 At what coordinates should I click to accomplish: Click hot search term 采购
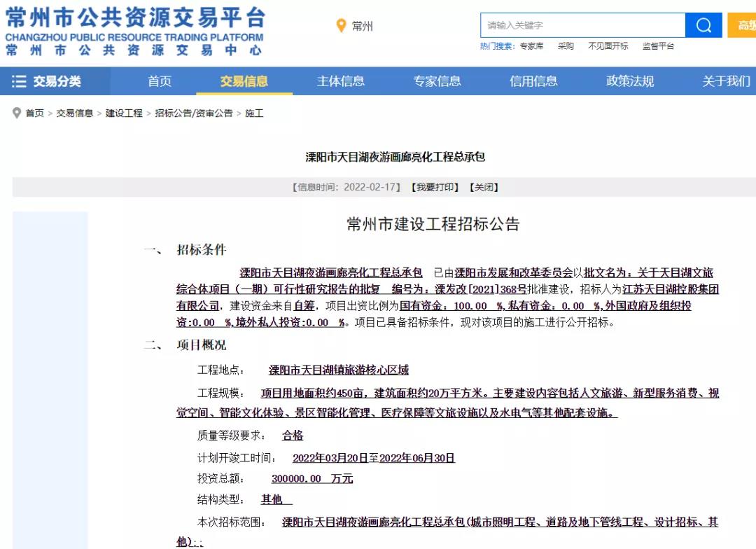(x=566, y=46)
